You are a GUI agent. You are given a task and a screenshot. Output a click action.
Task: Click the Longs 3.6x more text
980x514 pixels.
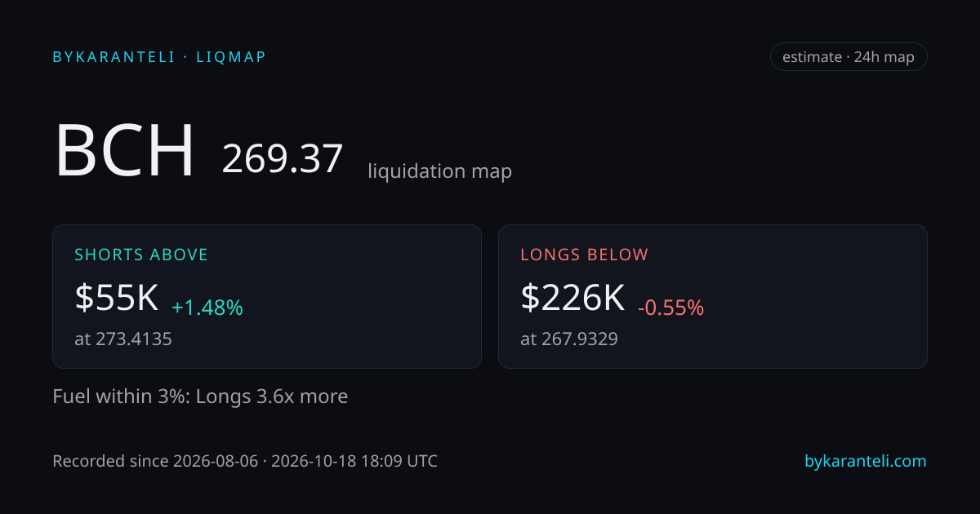point(272,397)
